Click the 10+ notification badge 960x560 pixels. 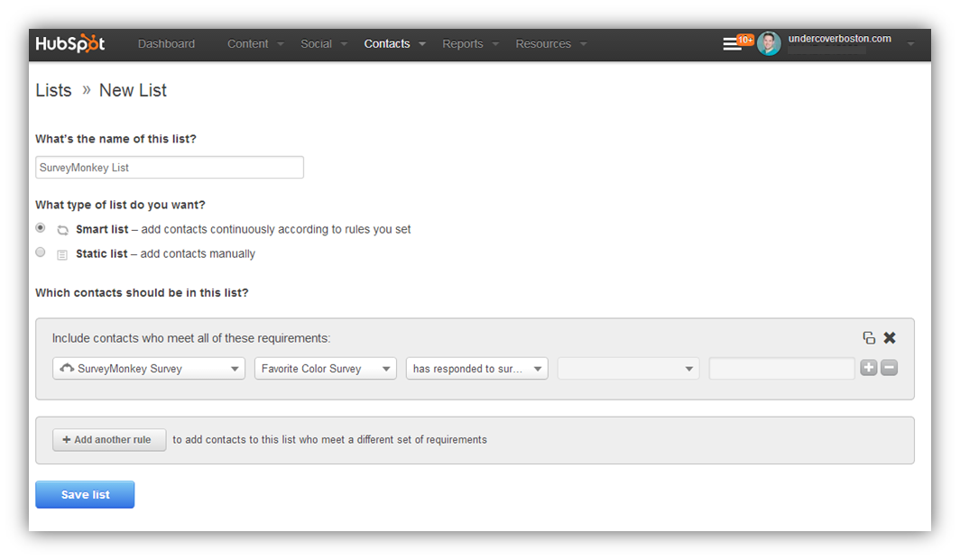coord(745,40)
